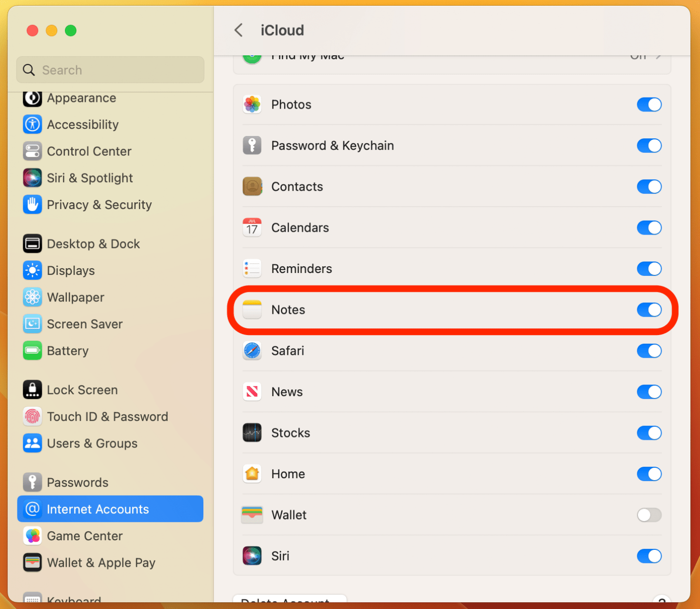Click the Search field in sidebar
This screenshot has width=700, height=609.
click(110, 70)
